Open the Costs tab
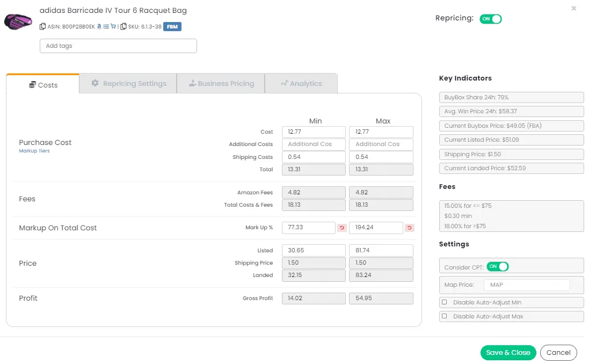The image size is (589, 364). click(x=43, y=84)
